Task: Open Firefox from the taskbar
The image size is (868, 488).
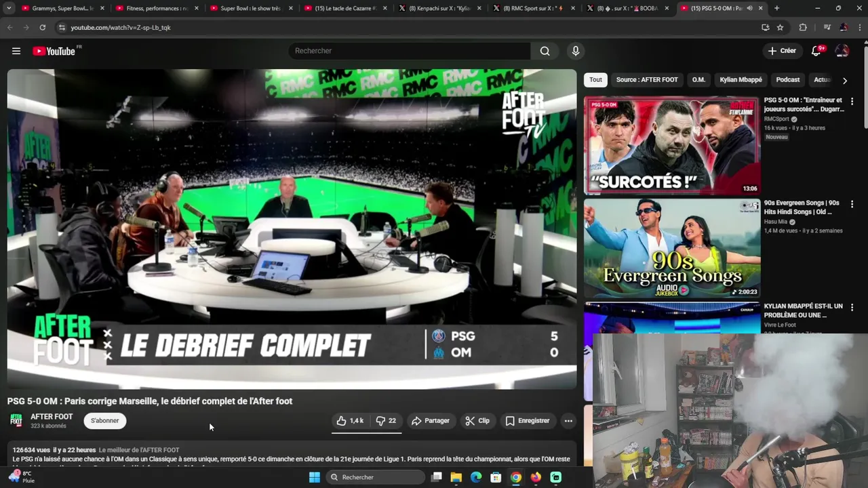Action: 536,477
